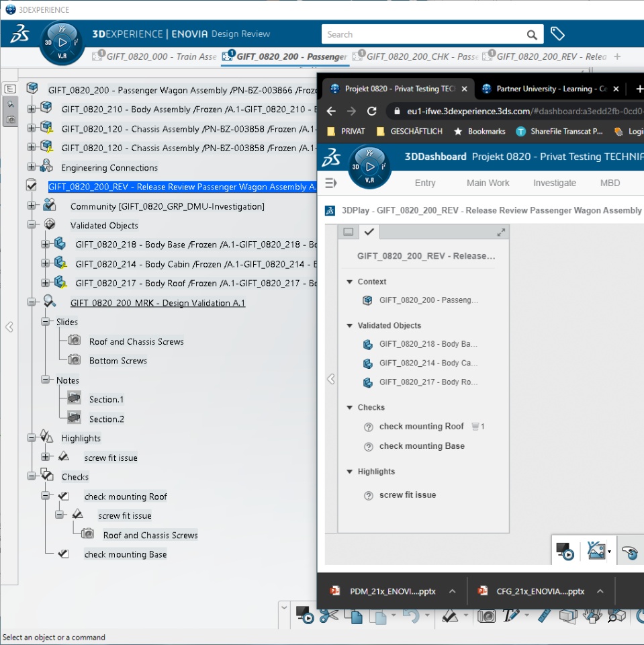Click the magnifier cube tool in bottom toolbar

tap(617, 615)
